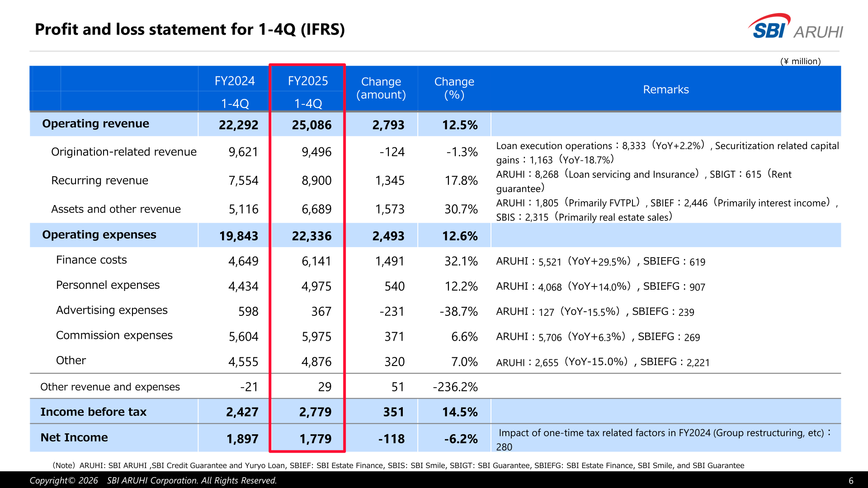
Task: Click Operating expenses FY2024 value 19,843
Action: click(239, 236)
